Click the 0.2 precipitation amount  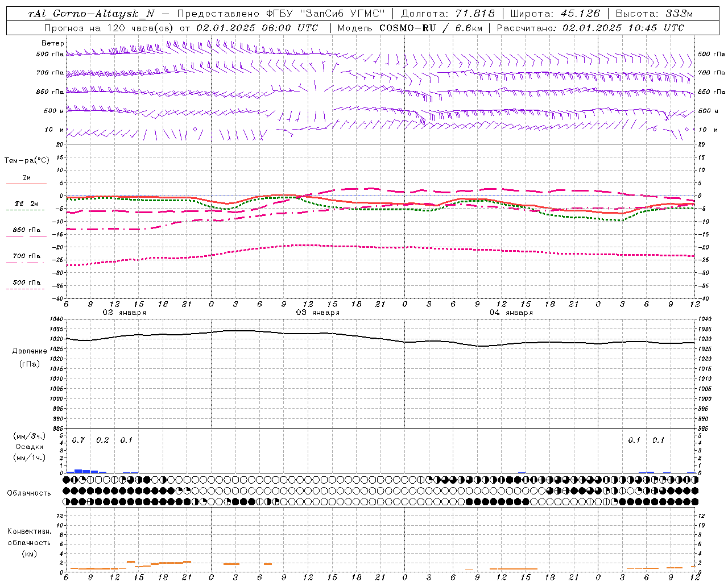pyautogui.click(x=102, y=440)
